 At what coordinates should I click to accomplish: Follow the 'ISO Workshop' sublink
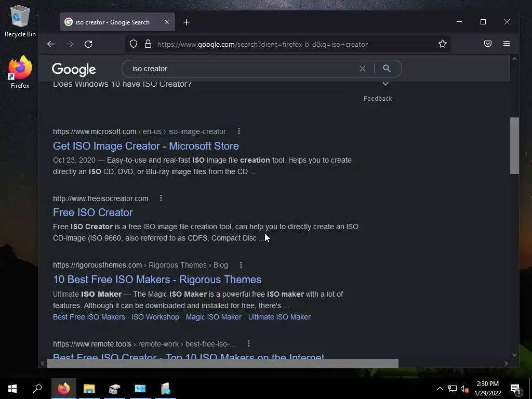point(155,317)
